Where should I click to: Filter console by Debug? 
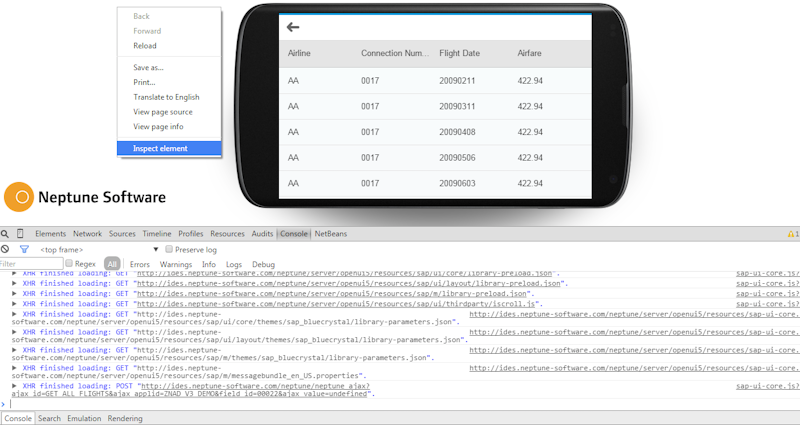tap(263, 264)
